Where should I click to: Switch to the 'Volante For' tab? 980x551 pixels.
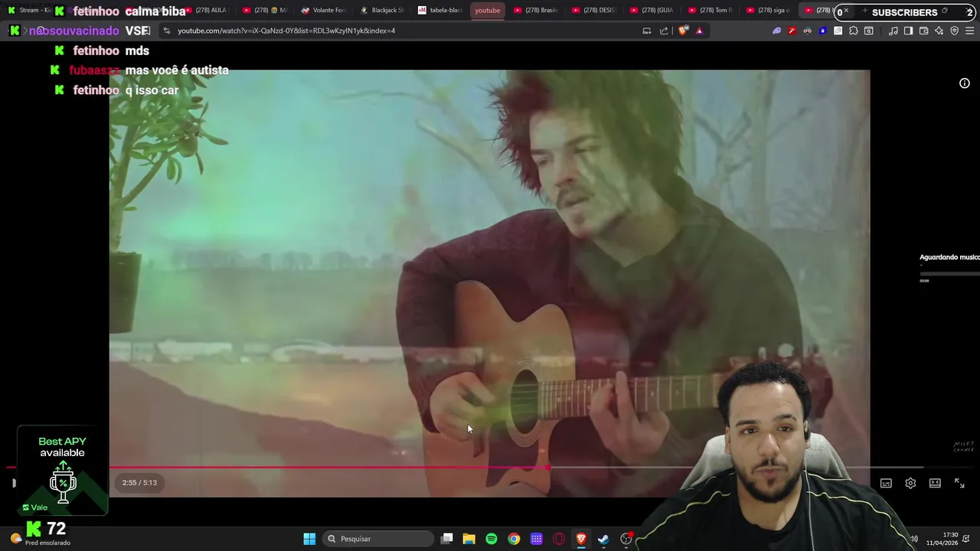pos(324,10)
